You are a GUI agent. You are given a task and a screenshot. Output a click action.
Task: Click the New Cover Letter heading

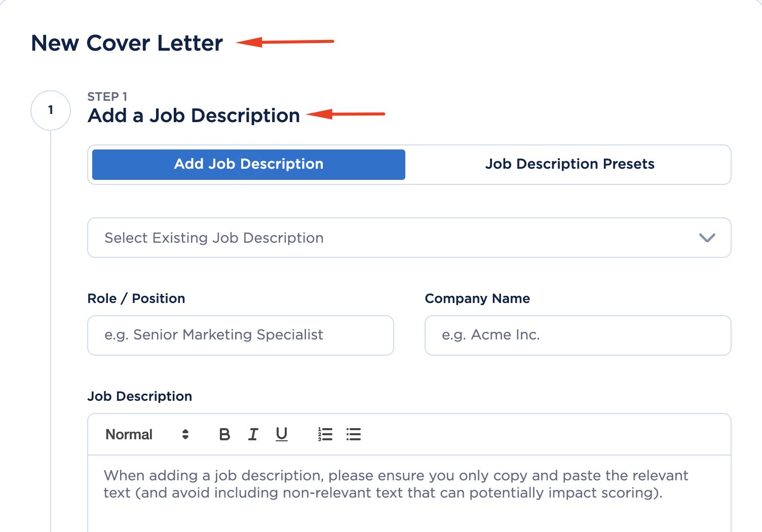click(126, 43)
